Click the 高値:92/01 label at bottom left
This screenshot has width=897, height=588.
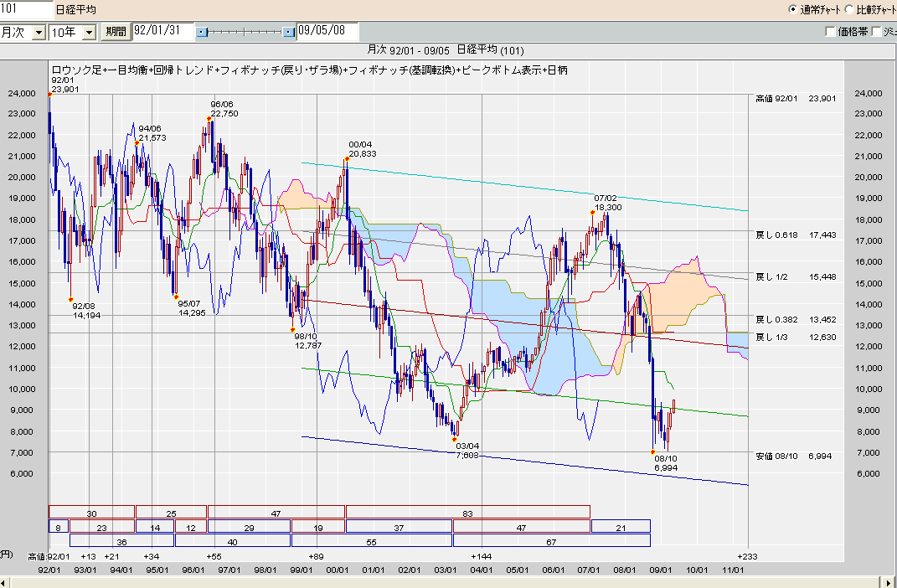49,556
